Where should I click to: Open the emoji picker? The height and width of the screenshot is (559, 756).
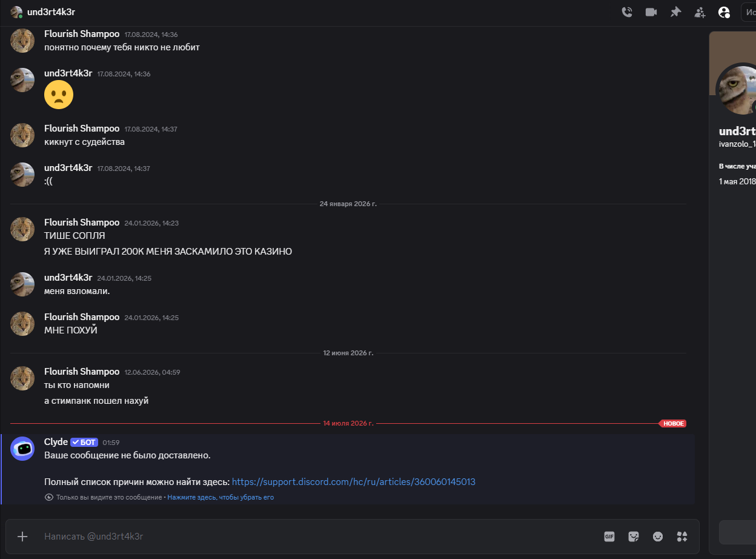(x=658, y=537)
